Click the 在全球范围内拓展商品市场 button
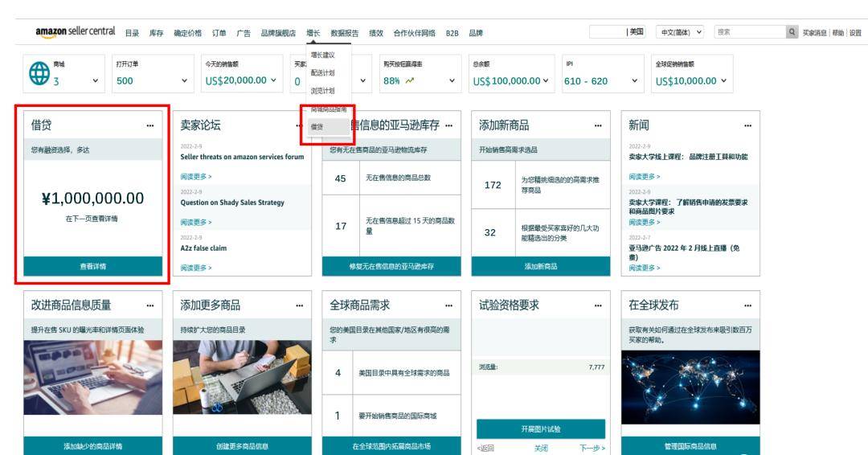This screenshot has height=455, width=868. pos(391,445)
